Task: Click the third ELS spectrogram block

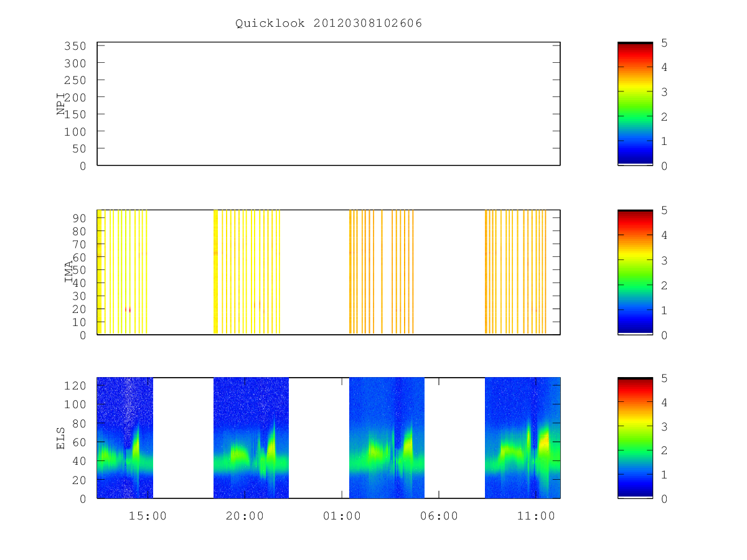Action: point(387,438)
